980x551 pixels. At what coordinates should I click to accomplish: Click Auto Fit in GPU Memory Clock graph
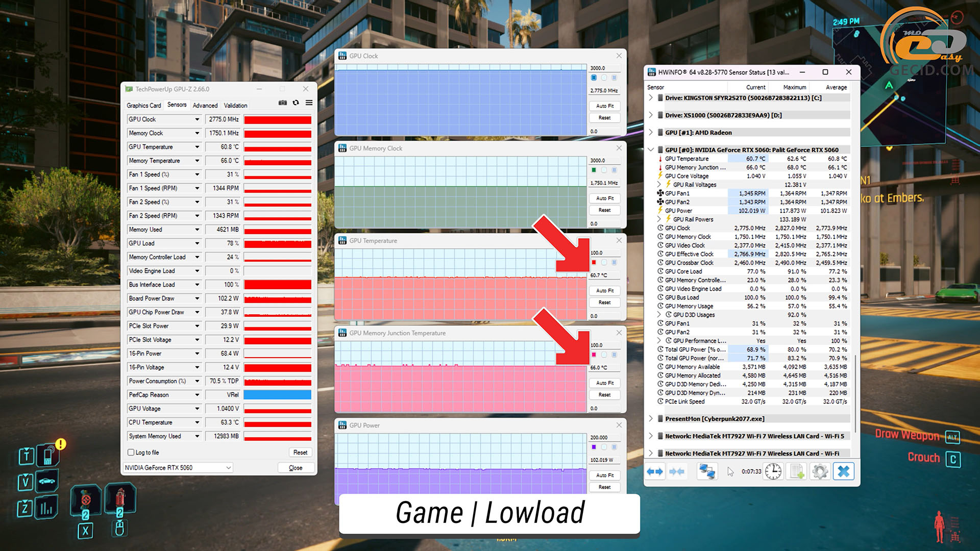point(605,198)
